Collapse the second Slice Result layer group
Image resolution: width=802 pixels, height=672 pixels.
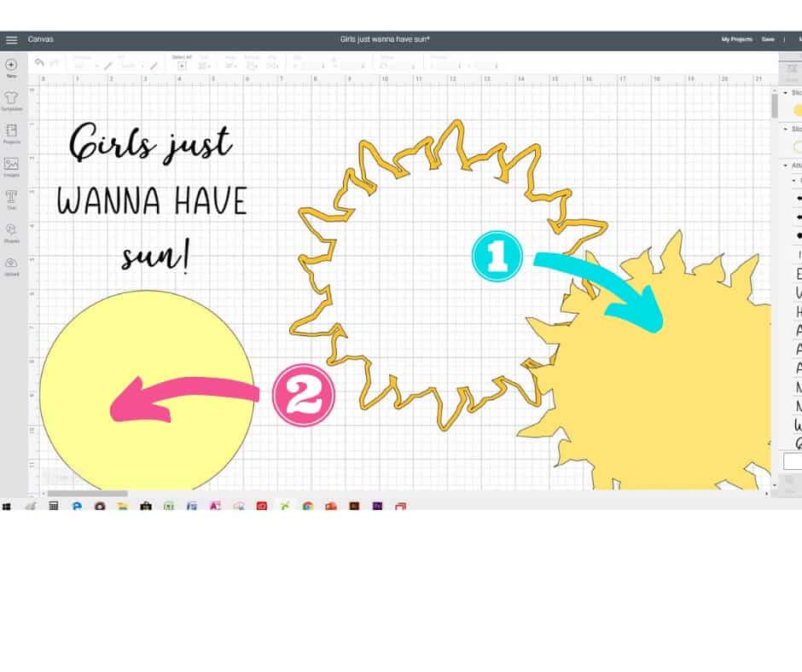[x=786, y=129]
